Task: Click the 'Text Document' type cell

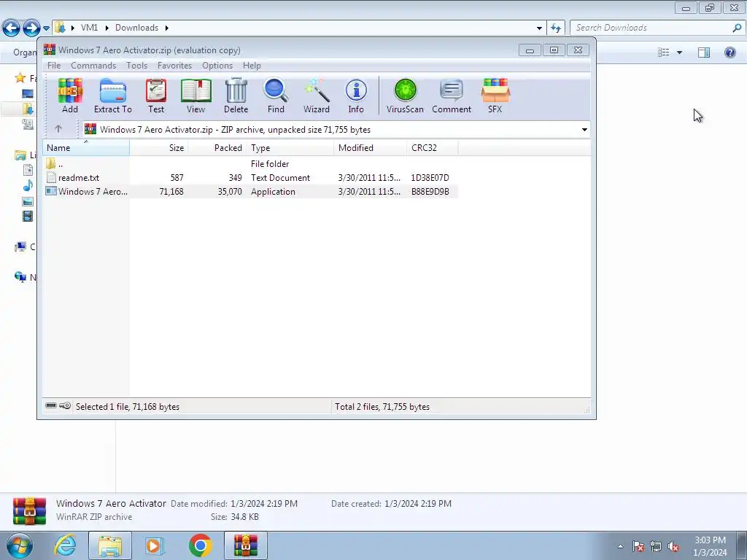Action: 280,178
